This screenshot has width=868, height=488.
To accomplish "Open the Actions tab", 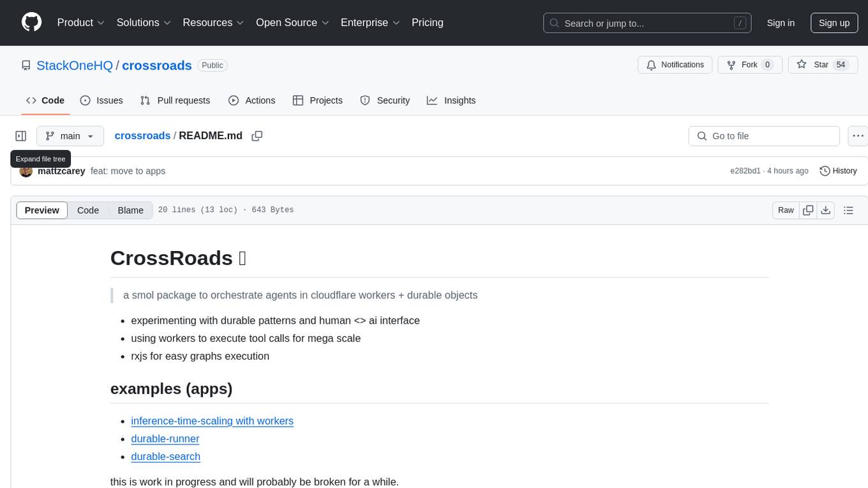I will click(251, 100).
